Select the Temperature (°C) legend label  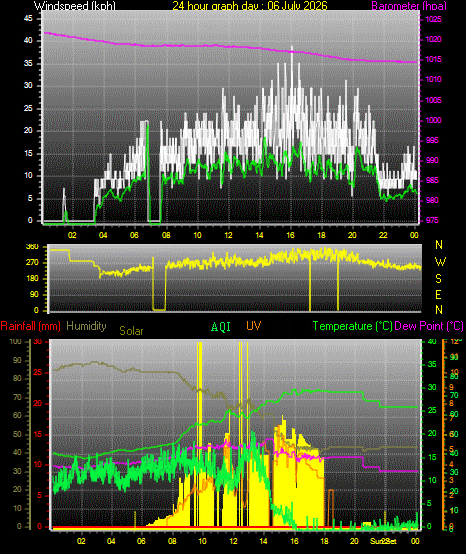point(352,326)
